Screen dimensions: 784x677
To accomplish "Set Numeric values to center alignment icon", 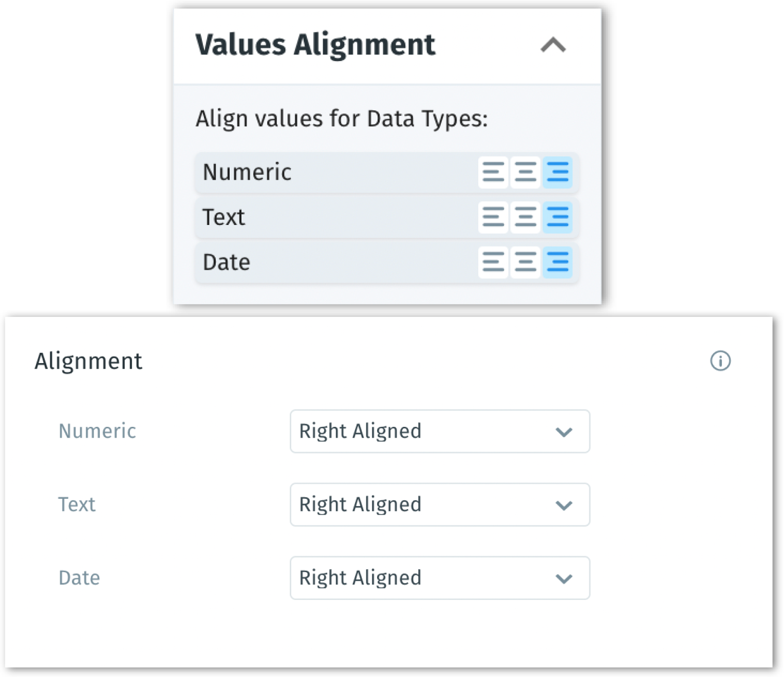I will (525, 172).
